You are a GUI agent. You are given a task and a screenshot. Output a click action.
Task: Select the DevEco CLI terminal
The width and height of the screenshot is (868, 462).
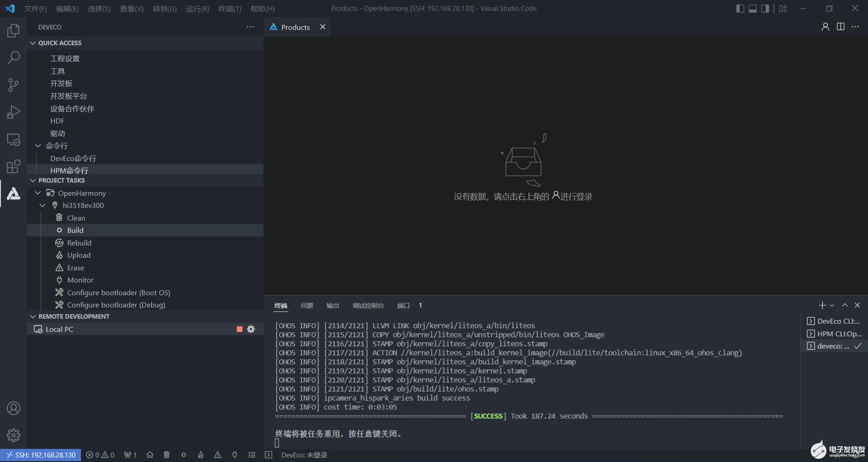point(835,321)
